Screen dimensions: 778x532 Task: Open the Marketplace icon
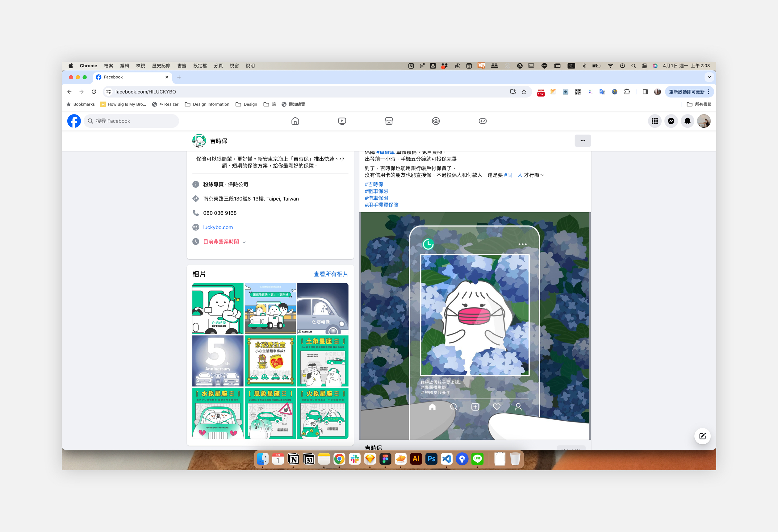pyautogui.click(x=389, y=121)
